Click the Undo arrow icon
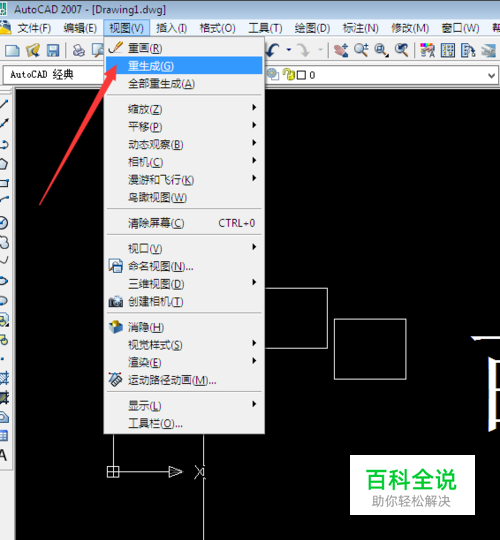Image resolution: width=500 pixels, height=540 pixels. tap(273, 50)
